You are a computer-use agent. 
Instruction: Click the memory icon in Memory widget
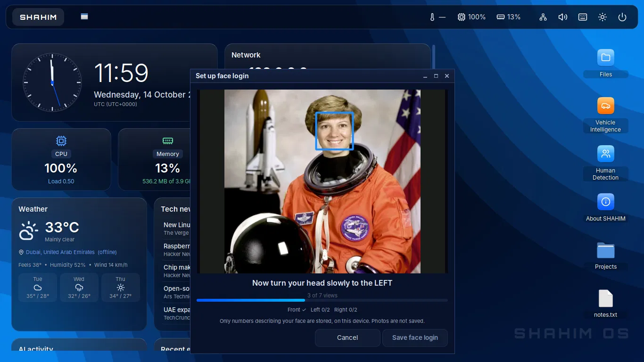pyautogui.click(x=168, y=140)
